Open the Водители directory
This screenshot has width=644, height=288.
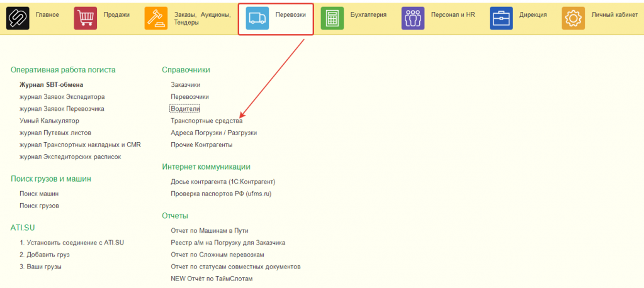(185, 109)
